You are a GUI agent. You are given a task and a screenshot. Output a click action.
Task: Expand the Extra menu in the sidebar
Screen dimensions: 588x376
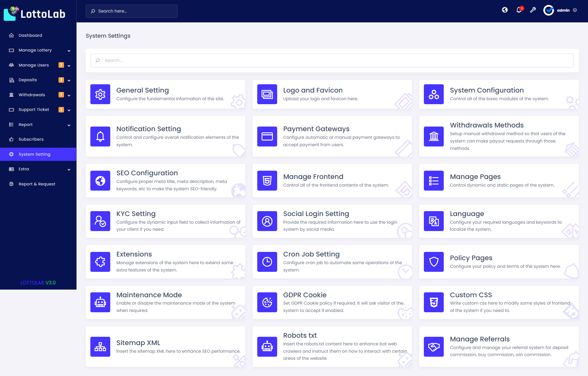click(x=23, y=169)
